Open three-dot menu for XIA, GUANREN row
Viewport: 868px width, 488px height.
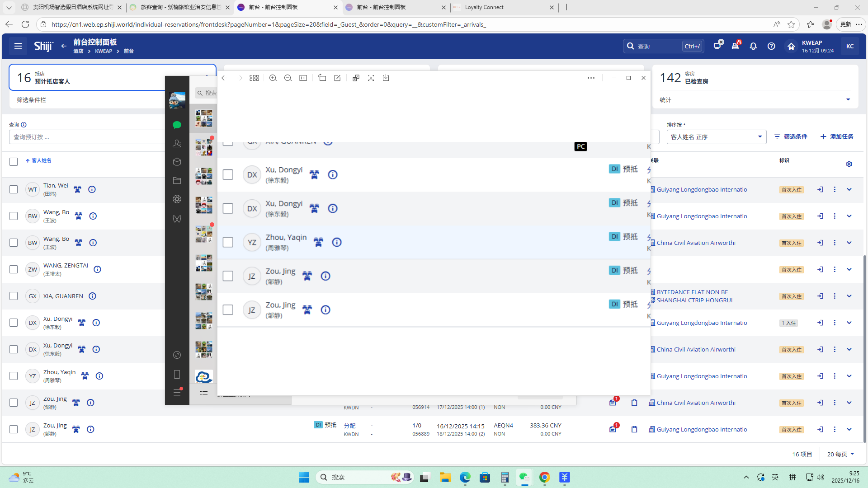tap(835, 296)
